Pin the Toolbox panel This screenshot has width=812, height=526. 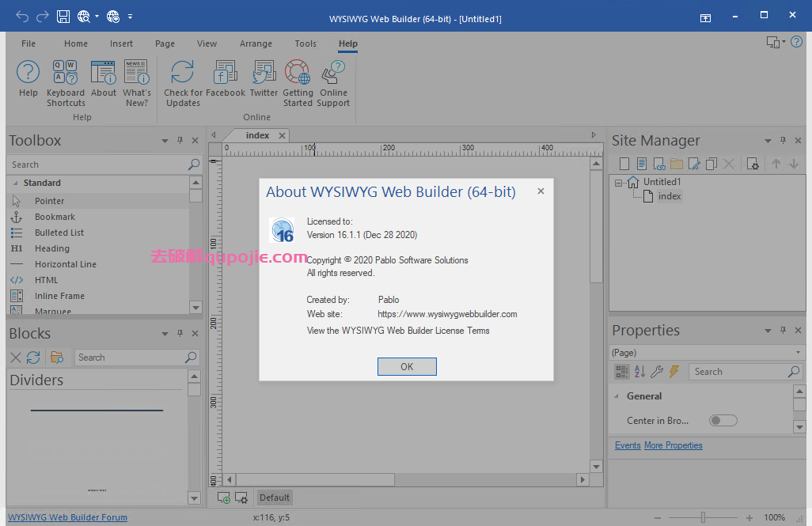(x=180, y=140)
